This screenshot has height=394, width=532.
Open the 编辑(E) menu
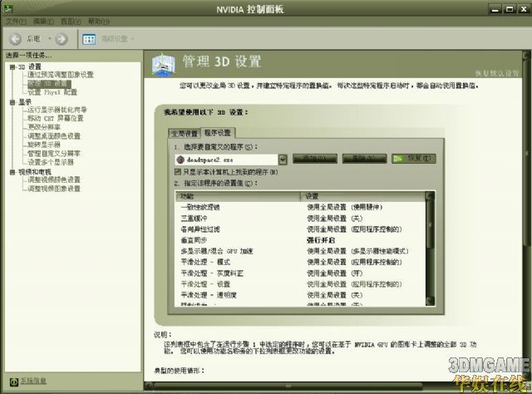43,22
